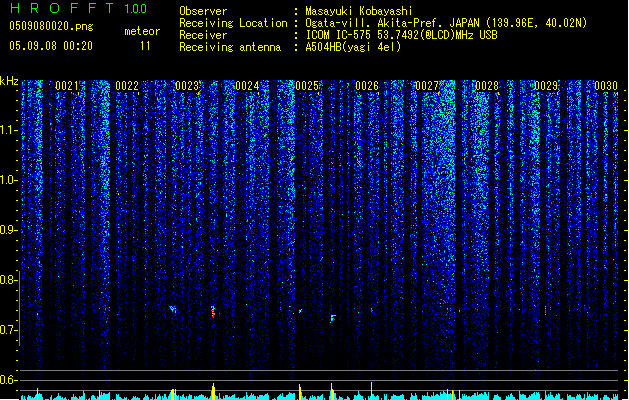This screenshot has width=629, height=400.
Task: Click the echo beneath the 0026 label
Action: click(372, 310)
